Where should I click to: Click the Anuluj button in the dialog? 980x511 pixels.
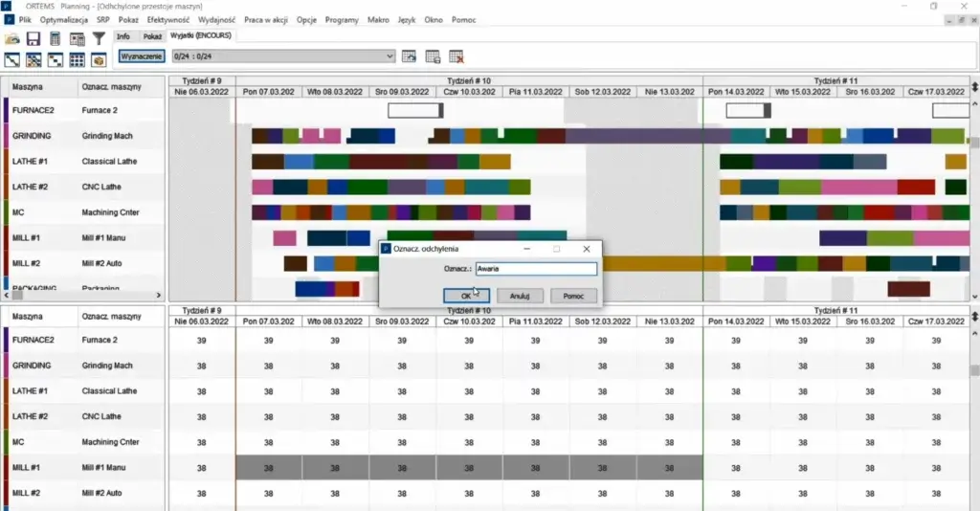[x=521, y=297]
